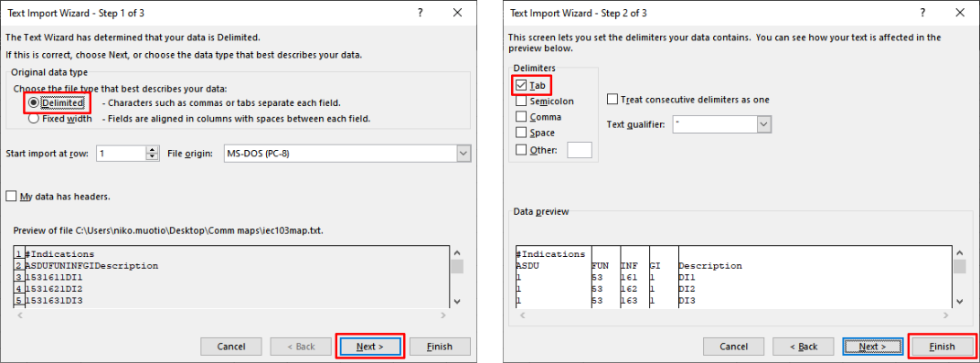The height and width of the screenshot is (363, 980).
Task: Select the Delimited radio button
Action: coord(34,102)
